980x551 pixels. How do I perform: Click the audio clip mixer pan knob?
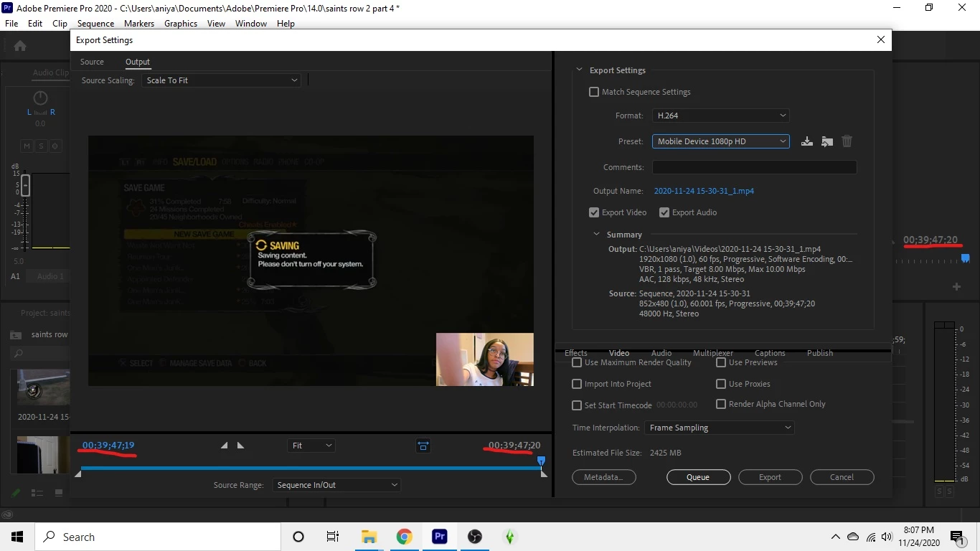40,98
